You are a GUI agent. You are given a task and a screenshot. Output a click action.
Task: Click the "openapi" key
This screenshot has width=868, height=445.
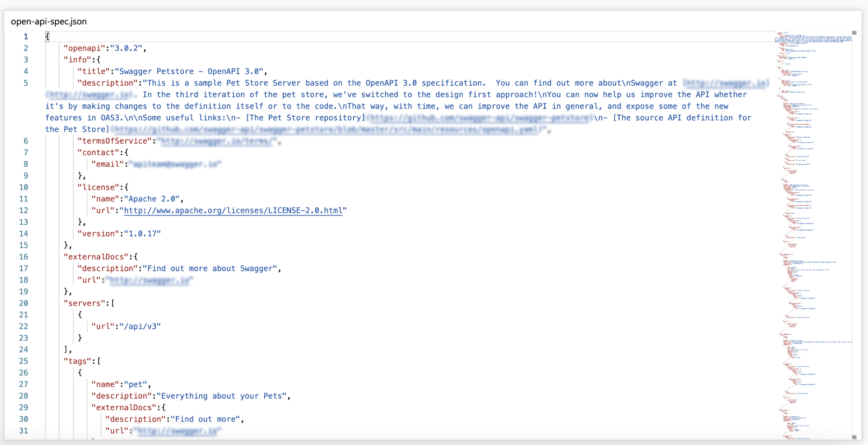85,48
